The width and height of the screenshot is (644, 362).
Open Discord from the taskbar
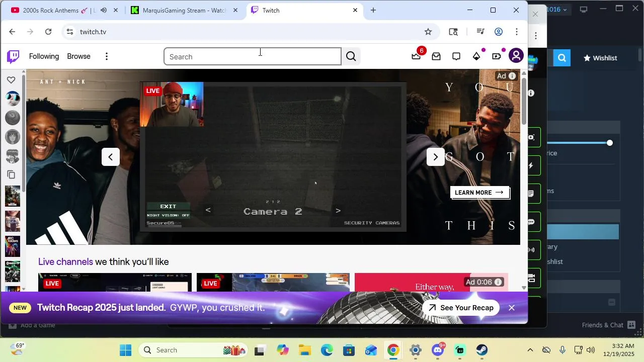[x=438, y=350]
